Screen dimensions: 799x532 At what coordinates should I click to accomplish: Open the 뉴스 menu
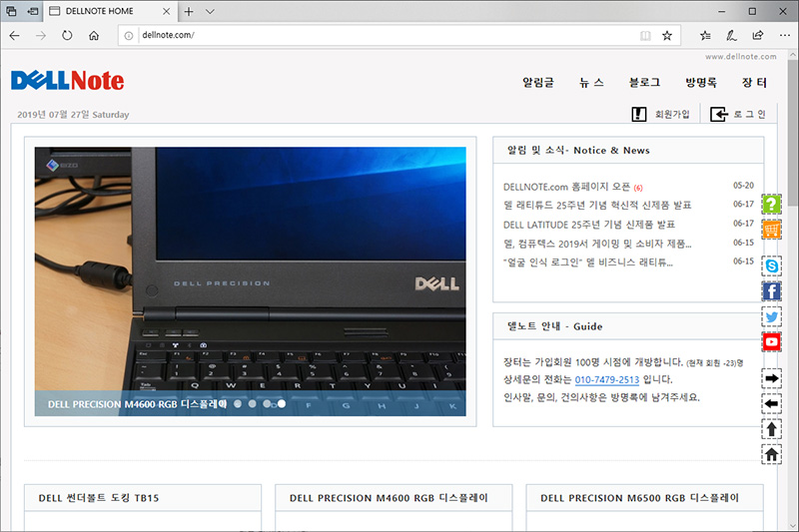pyautogui.click(x=591, y=83)
